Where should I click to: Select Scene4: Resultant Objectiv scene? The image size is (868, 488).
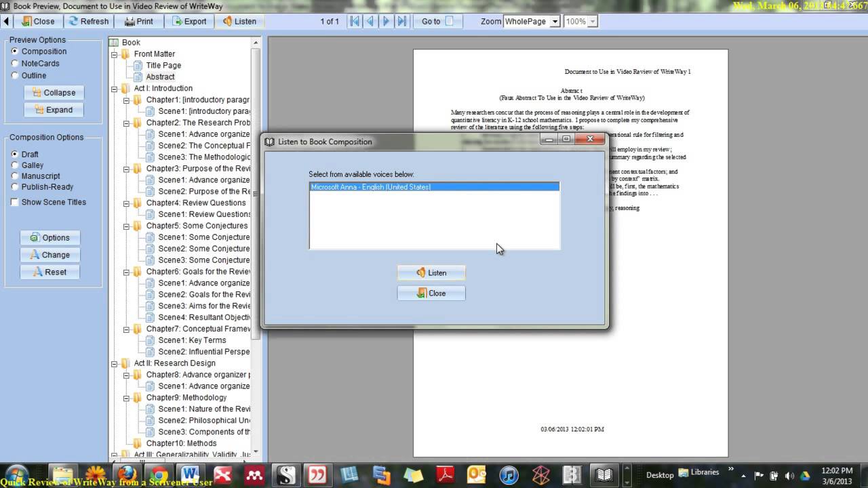coord(203,317)
